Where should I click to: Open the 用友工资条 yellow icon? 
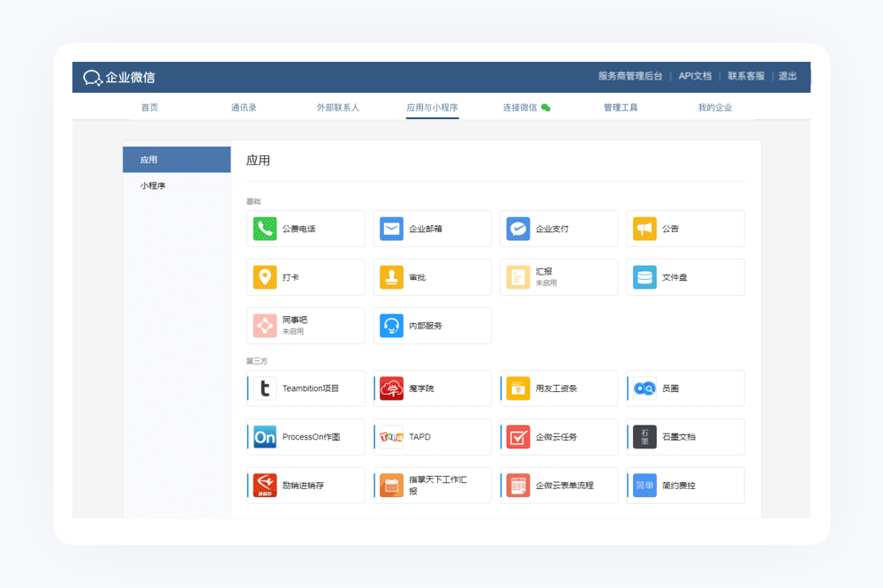[518, 388]
